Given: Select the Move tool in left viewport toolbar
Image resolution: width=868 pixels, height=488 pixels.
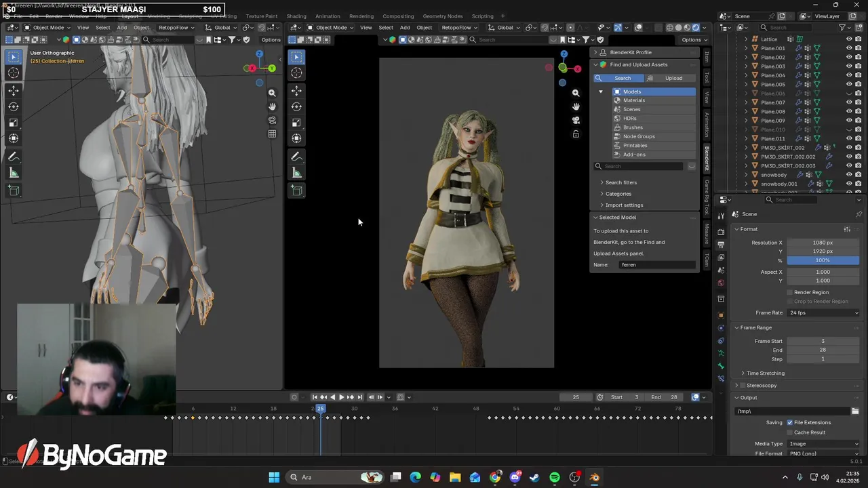Looking at the screenshot, I should (14, 90).
